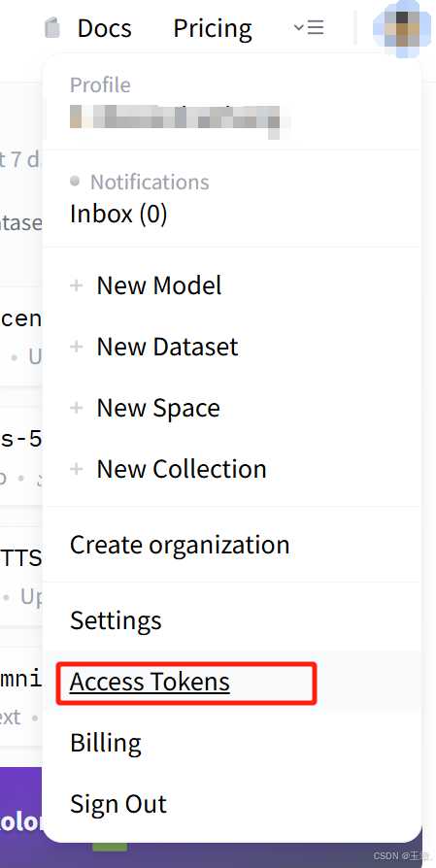Open the Access Tokens page

[150, 682]
